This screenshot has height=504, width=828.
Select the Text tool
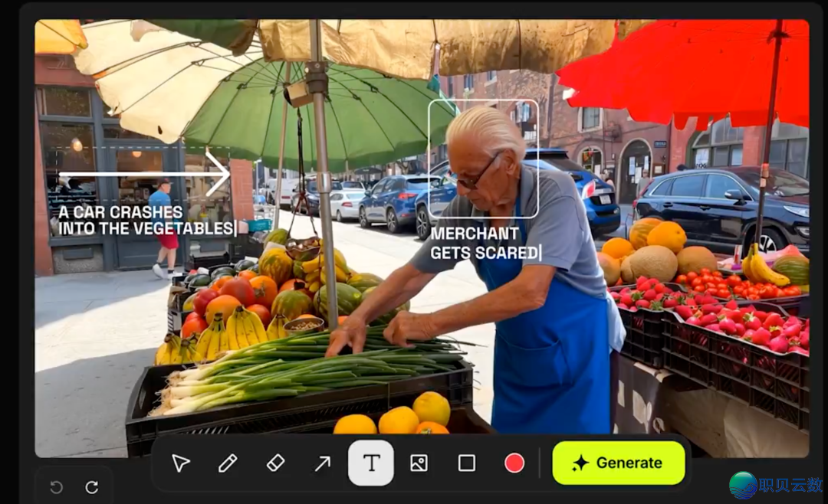click(x=371, y=463)
